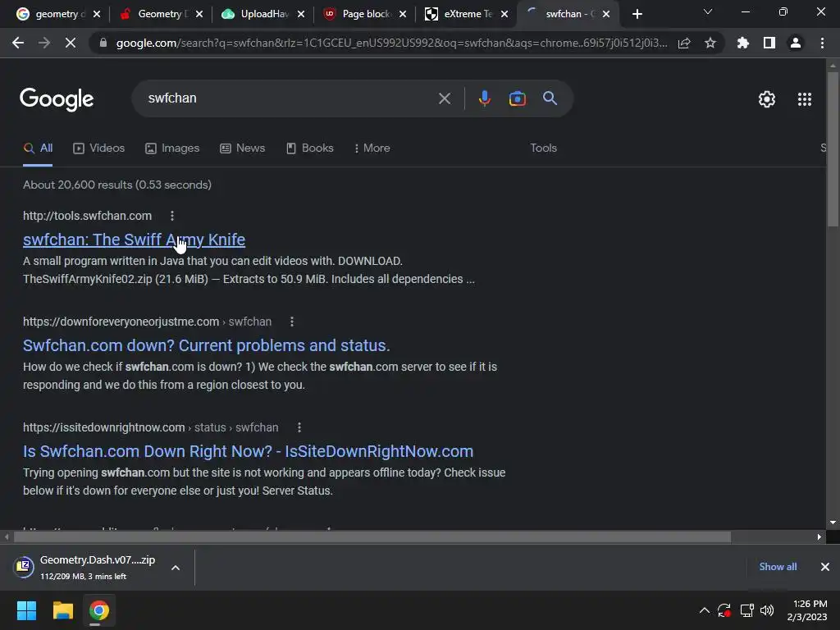This screenshot has height=630, width=840.
Task: Open clock and date 1:26 PM
Action: pos(807,610)
